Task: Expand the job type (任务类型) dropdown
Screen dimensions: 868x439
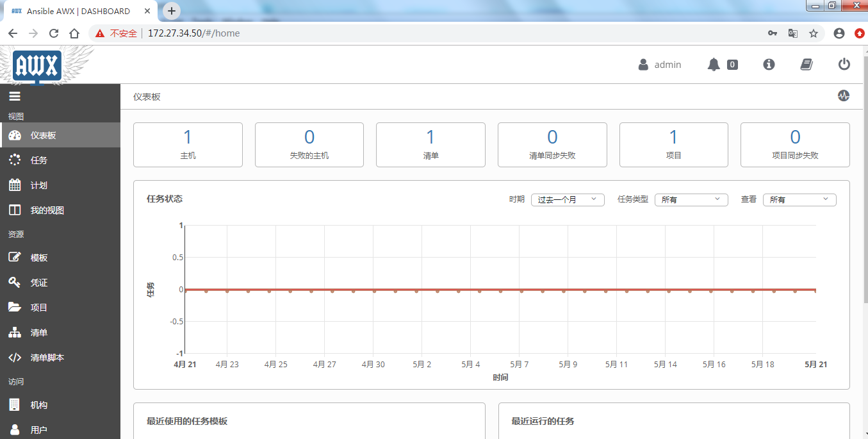Action: [x=691, y=199]
